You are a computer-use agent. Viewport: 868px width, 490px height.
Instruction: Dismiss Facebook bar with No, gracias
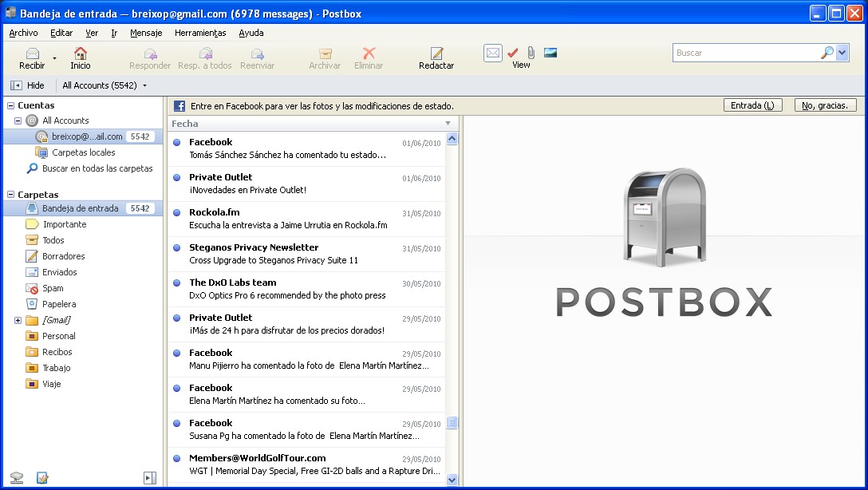(826, 105)
